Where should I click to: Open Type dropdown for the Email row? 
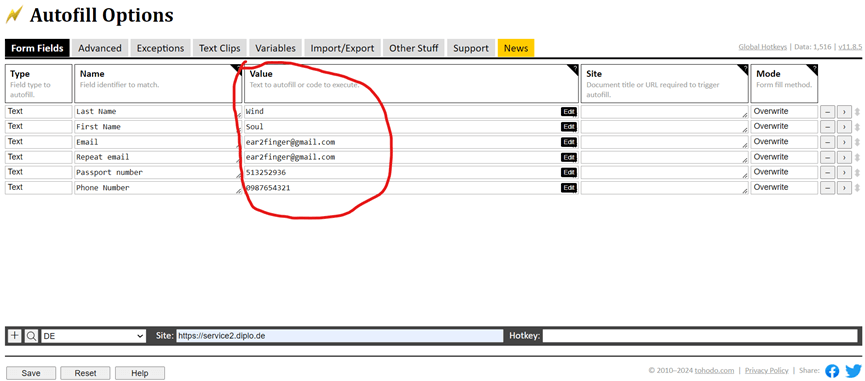(x=39, y=142)
